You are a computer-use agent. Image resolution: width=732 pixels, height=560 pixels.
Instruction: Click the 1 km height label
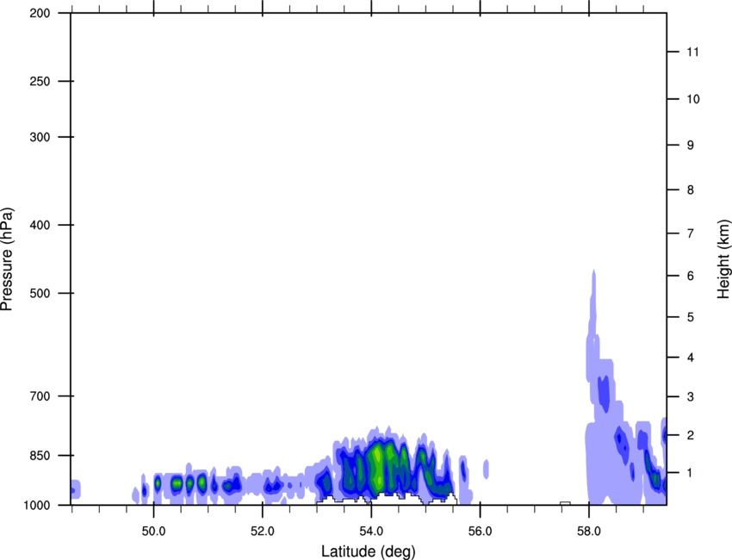click(691, 473)
